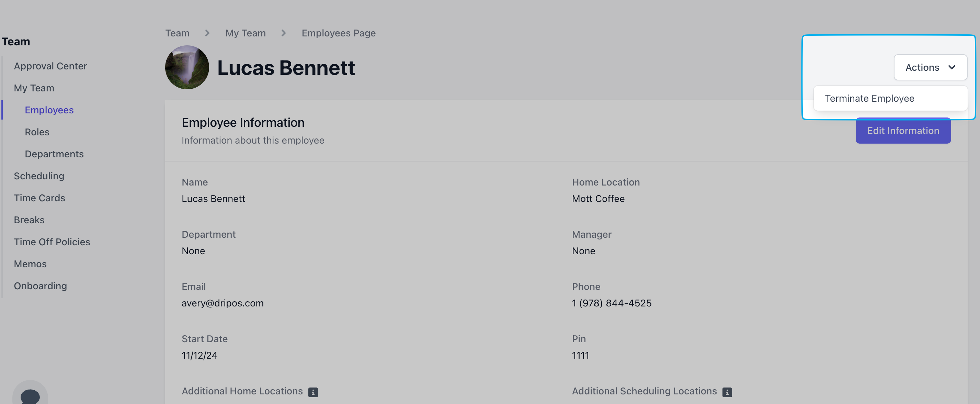Open Time Cards section

pyautogui.click(x=39, y=198)
